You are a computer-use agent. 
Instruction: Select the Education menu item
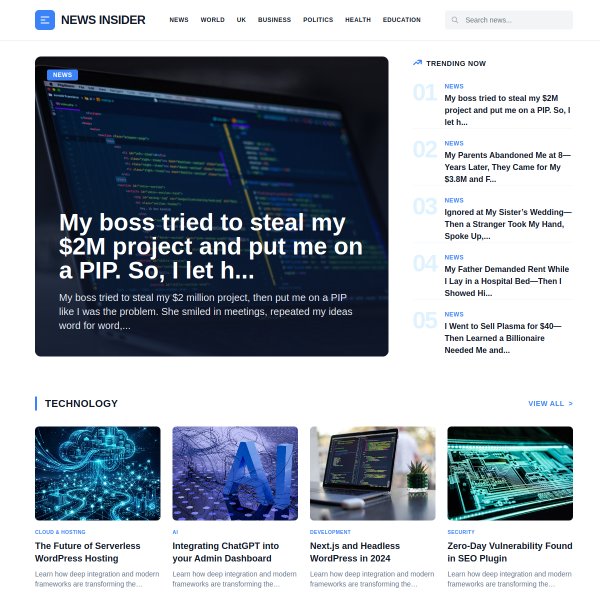pyautogui.click(x=401, y=20)
